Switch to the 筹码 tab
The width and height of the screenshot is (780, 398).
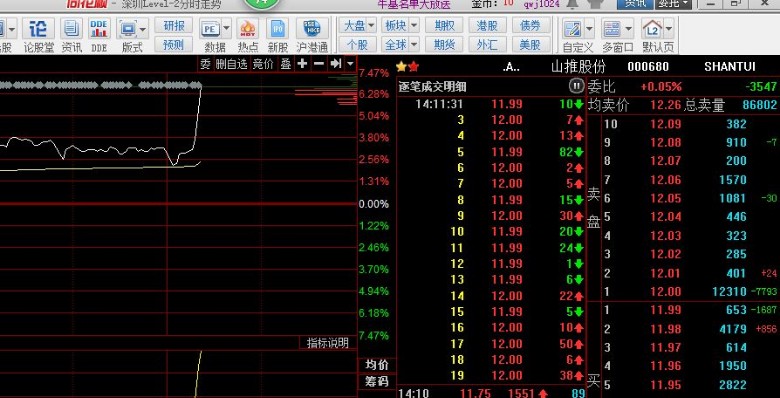[377, 382]
